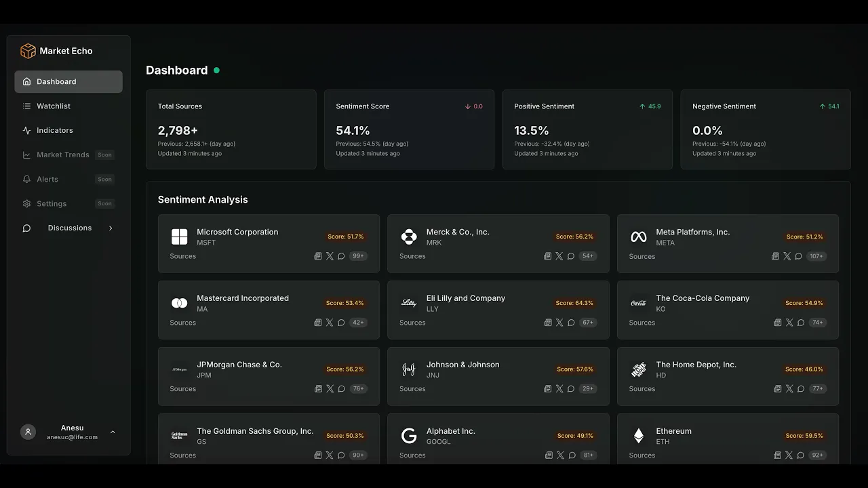The width and height of the screenshot is (868, 488).
Task: Click the LLY ticker symbol
Action: pos(433,309)
